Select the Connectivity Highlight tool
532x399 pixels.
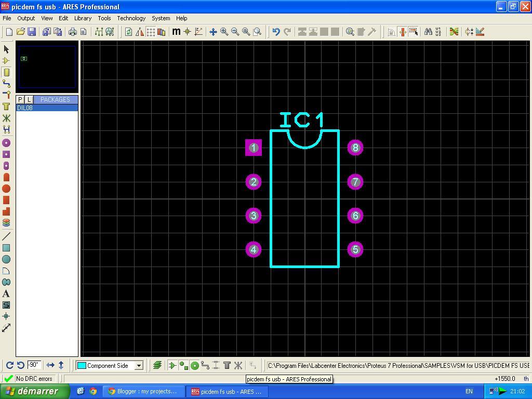click(x=6, y=129)
